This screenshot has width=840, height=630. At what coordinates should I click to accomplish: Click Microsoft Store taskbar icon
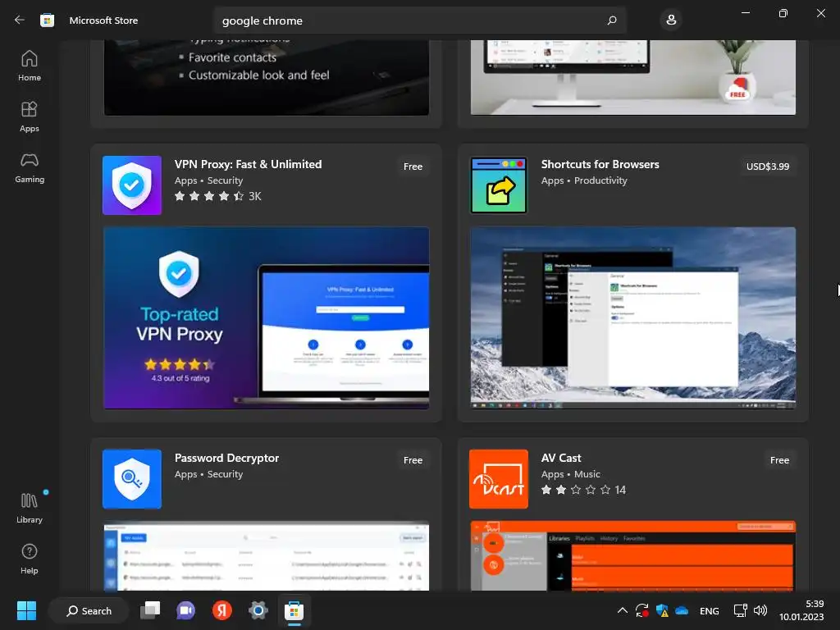pos(294,610)
